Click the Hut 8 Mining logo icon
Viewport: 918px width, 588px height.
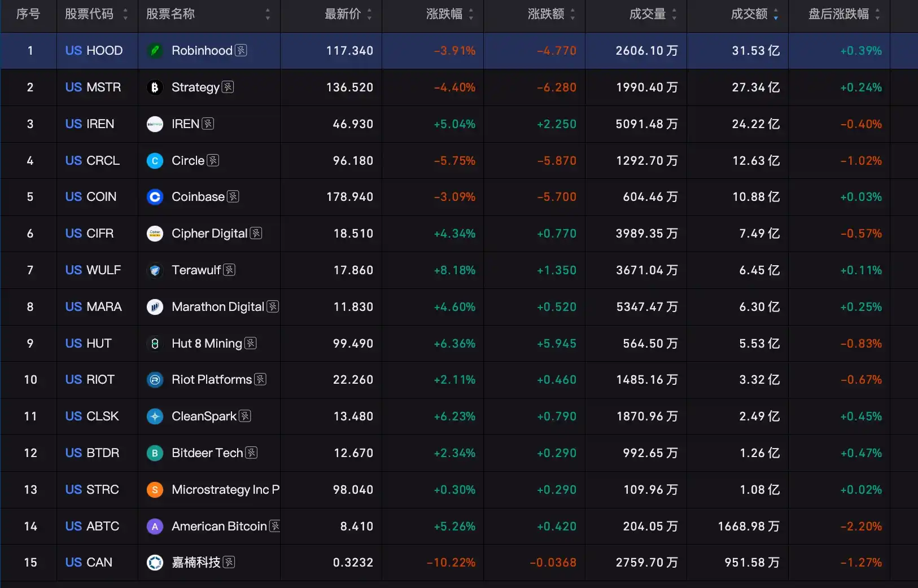155,344
